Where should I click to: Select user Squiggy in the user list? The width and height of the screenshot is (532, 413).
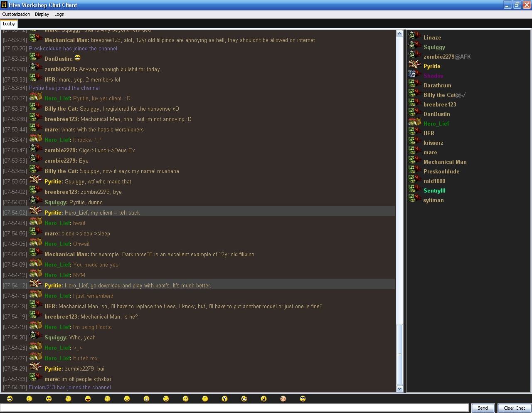434,47
